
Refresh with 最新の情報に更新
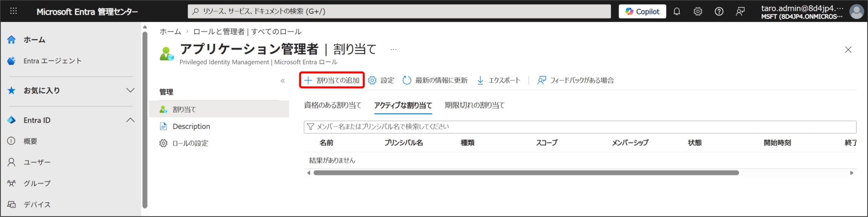[435, 80]
